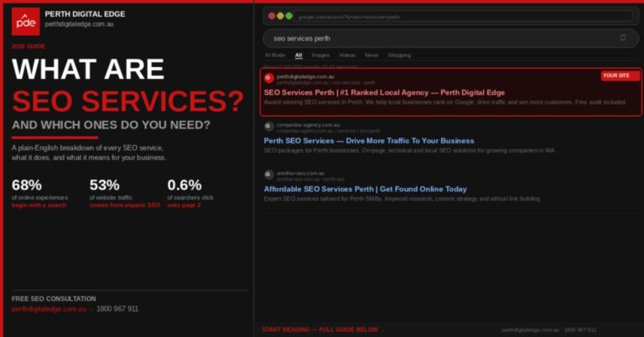Switch to the News tab
Viewport: 644px width, 337px height.
(371, 55)
